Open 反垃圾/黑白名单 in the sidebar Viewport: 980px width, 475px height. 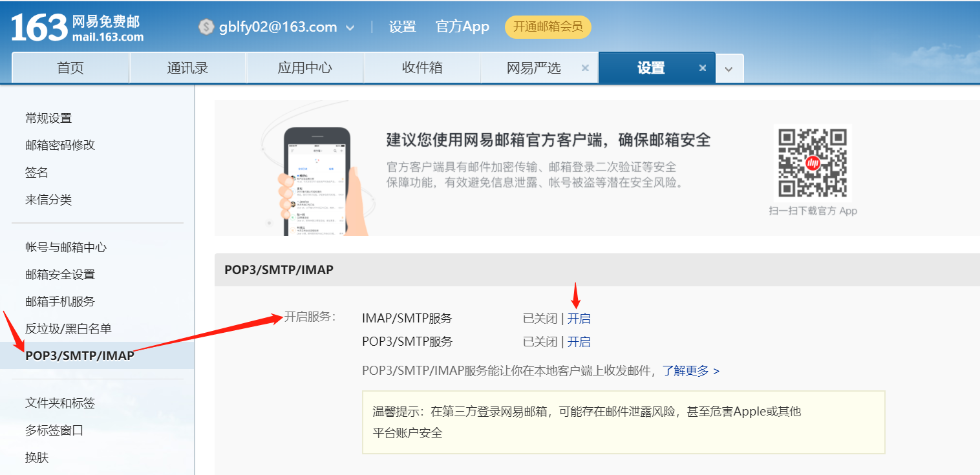click(69, 329)
